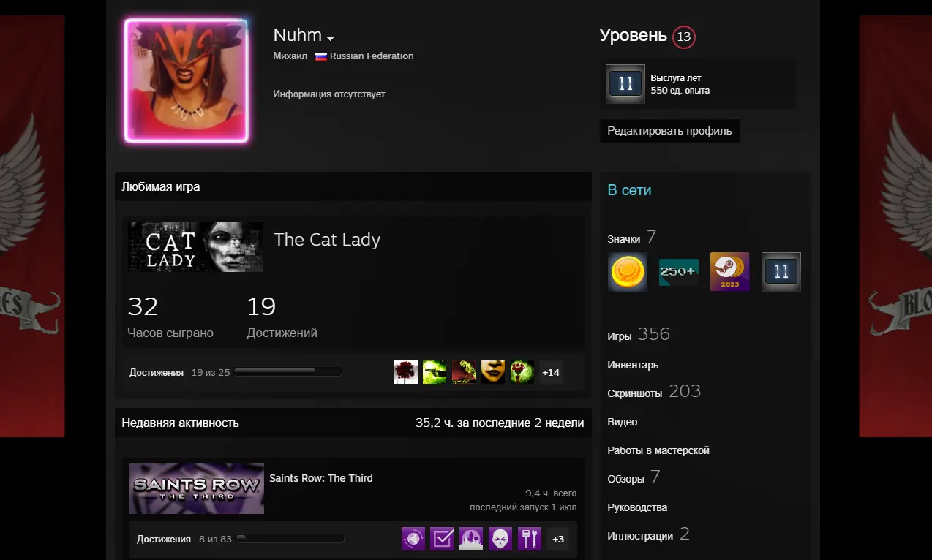Click the 9,4 ч. всего playtime text
The image size is (932, 560).
pos(551,493)
